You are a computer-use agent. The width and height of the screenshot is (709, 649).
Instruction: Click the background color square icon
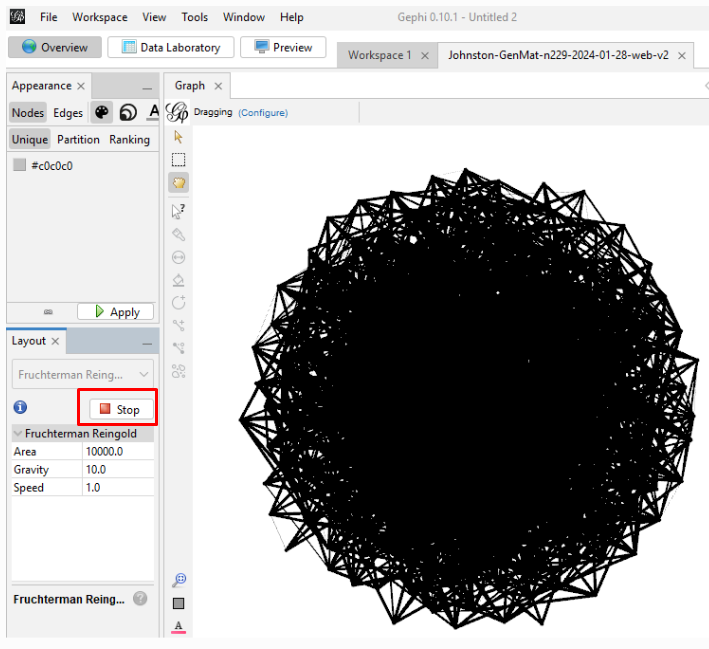179,603
